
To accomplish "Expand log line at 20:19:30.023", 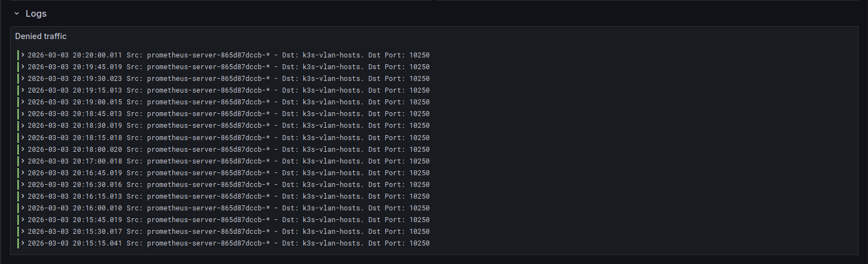I will point(23,78).
